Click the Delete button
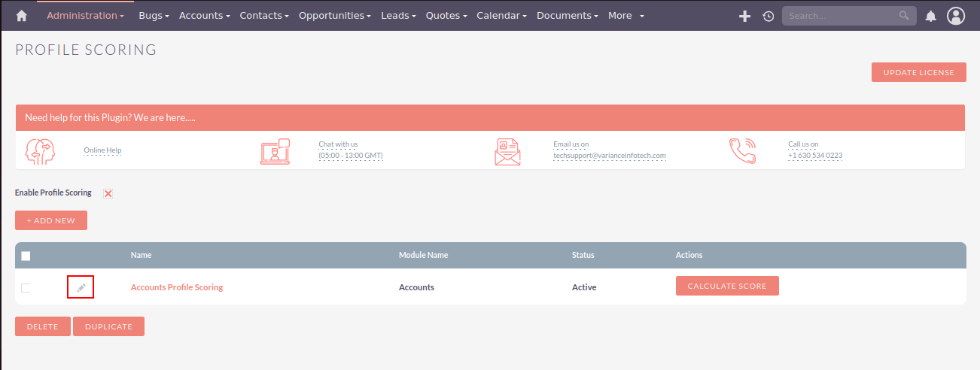This screenshot has width=980, height=370. pos(43,326)
